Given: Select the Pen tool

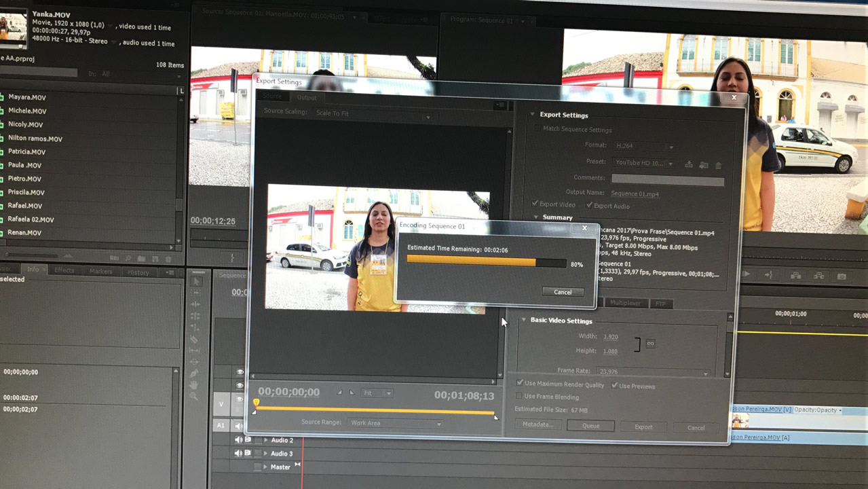Looking at the screenshot, I should 195,374.
